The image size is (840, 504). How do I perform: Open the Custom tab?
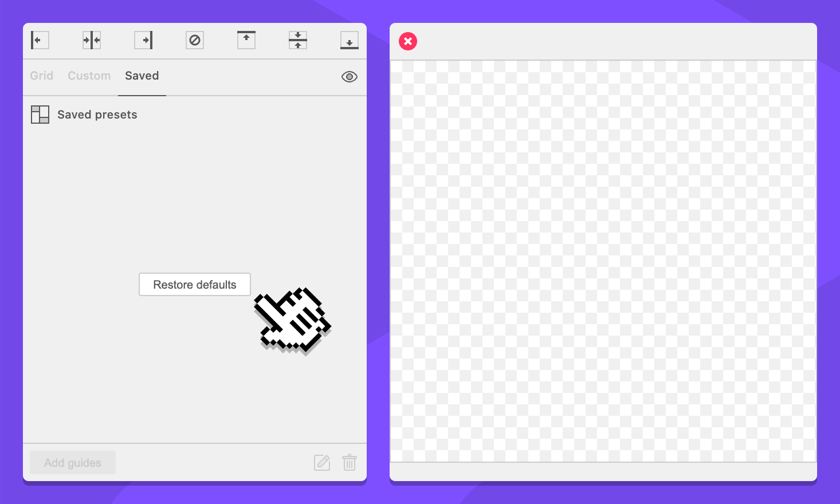89,76
